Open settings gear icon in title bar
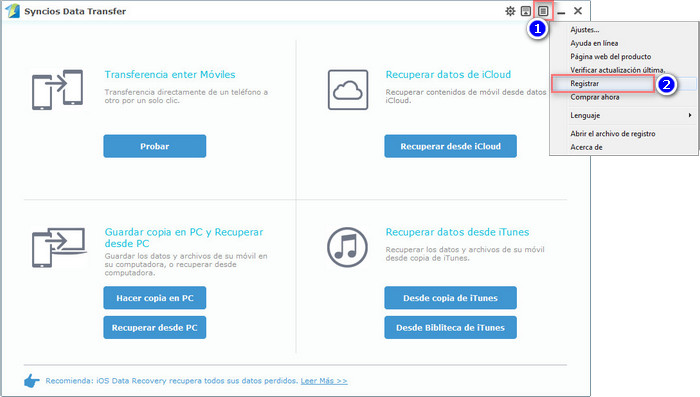The image size is (700, 397). click(510, 11)
